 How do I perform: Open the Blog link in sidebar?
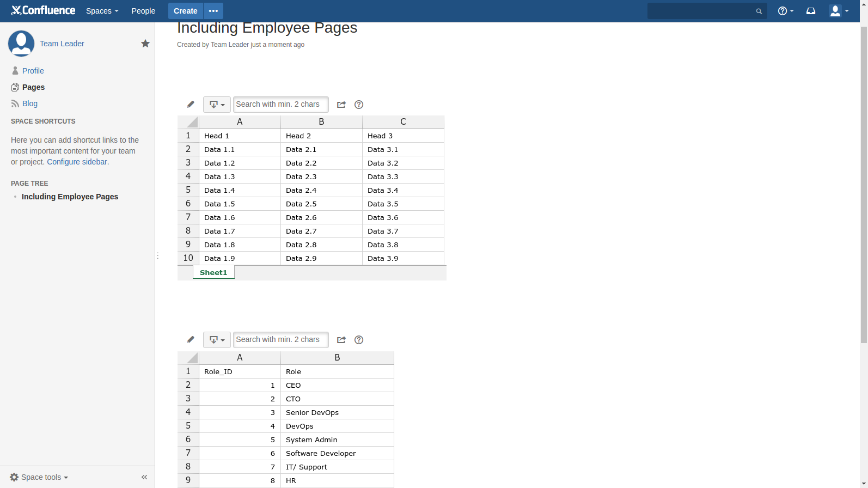coord(30,103)
